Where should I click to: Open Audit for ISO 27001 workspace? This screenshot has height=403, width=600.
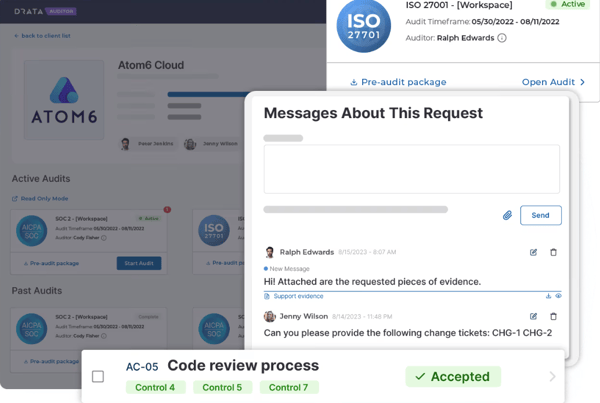(553, 82)
